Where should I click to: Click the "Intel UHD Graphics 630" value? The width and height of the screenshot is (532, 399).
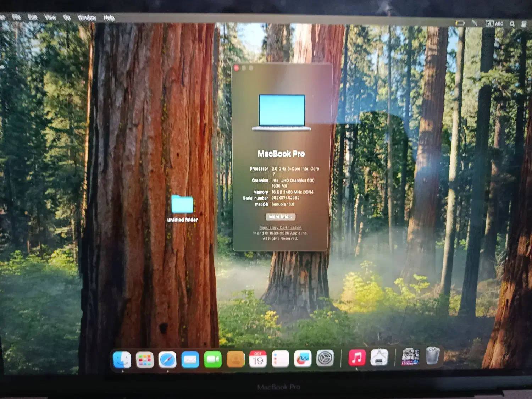[x=293, y=181]
